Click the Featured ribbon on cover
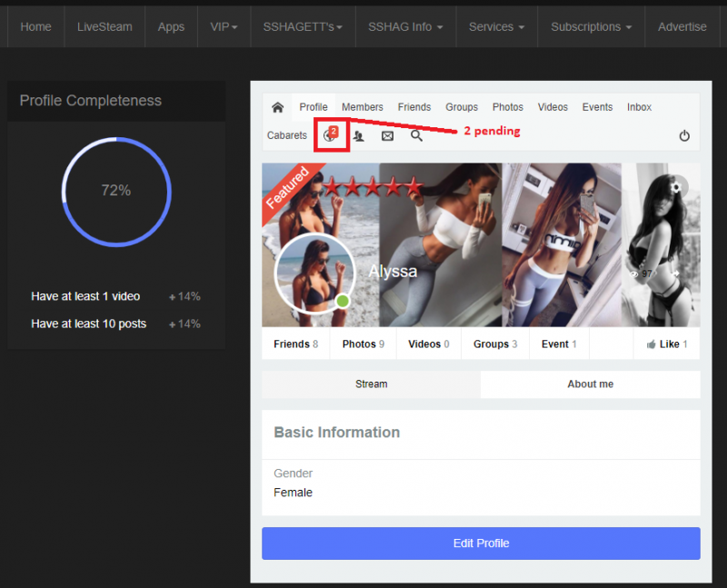The width and height of the screenshot is (727, 588). (288, 187)
